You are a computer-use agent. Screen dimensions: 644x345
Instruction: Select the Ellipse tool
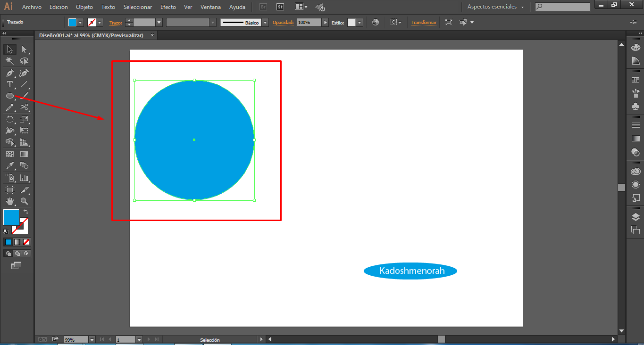[x=10, y=96]
